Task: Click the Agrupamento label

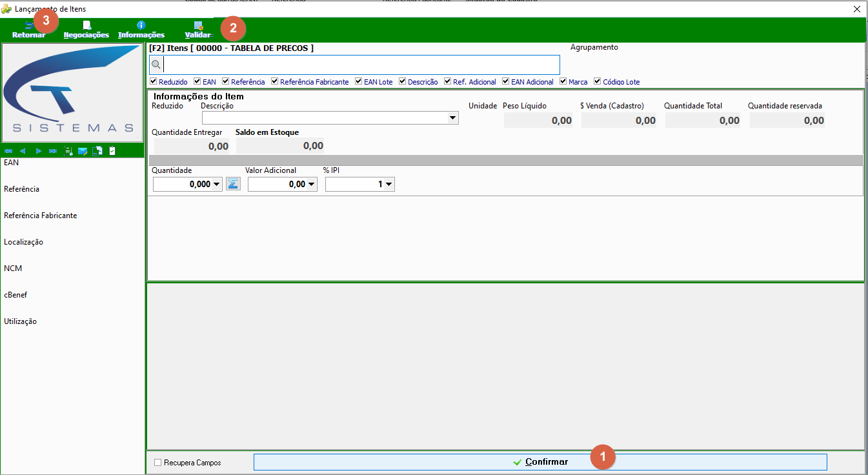Action: coord(594,48)
